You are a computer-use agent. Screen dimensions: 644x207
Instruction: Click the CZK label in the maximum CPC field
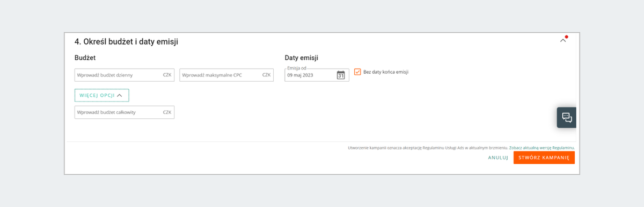click(266, 75)
